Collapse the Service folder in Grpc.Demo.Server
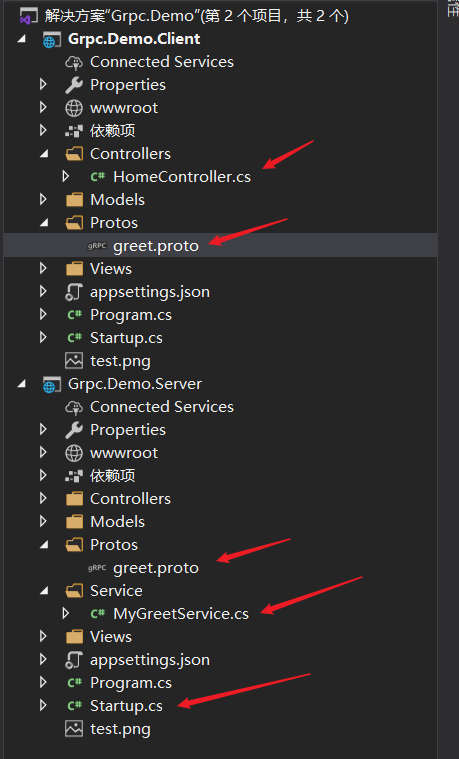The width and height of the screenshot is (459, 759). [x=44, y=591]
